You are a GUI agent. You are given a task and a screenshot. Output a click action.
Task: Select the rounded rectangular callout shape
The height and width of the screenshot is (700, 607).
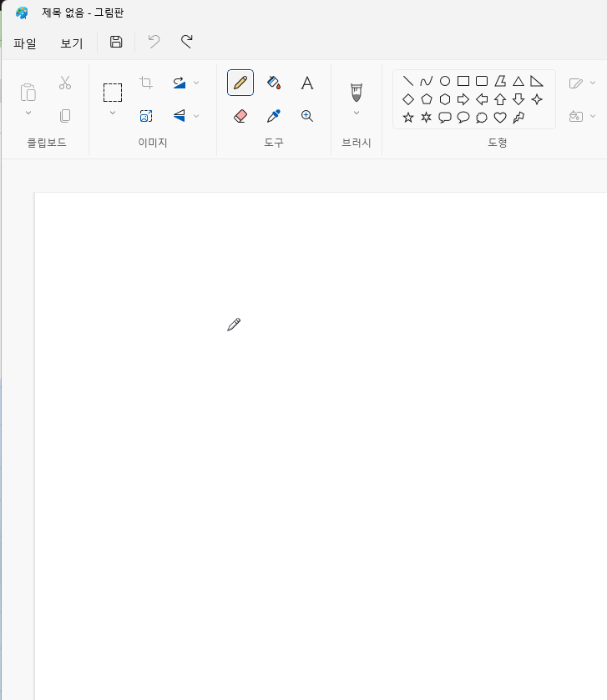445,118
